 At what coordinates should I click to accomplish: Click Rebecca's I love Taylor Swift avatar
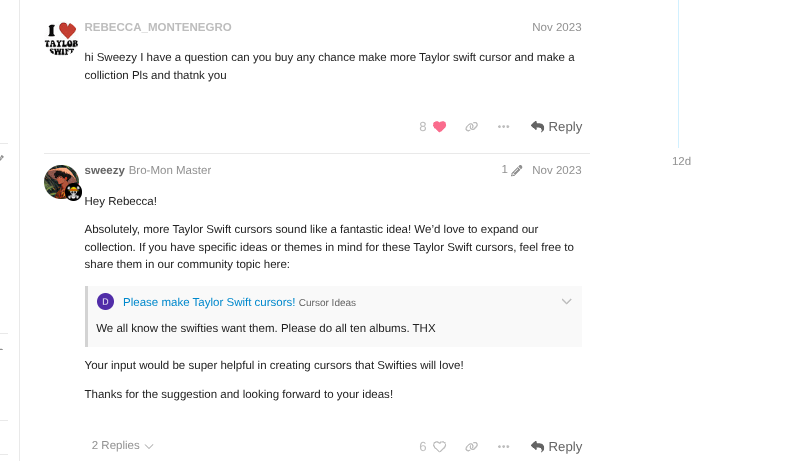pos(60,39)
